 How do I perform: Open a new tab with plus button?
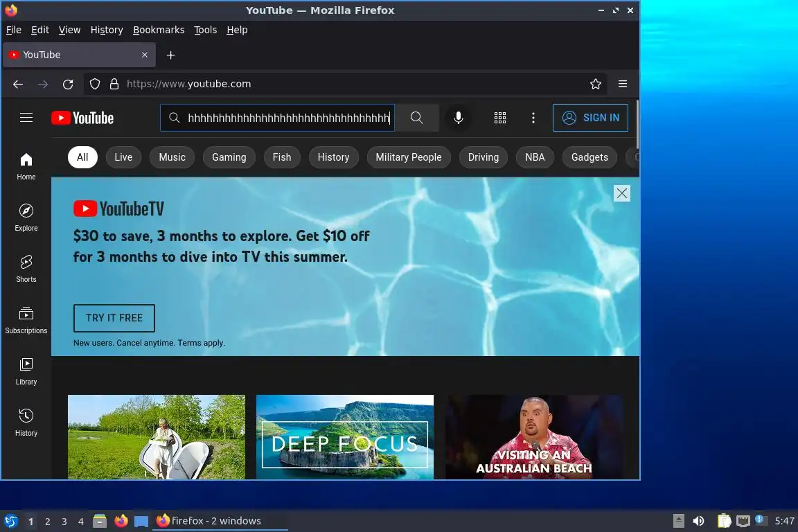click(171, 55)
